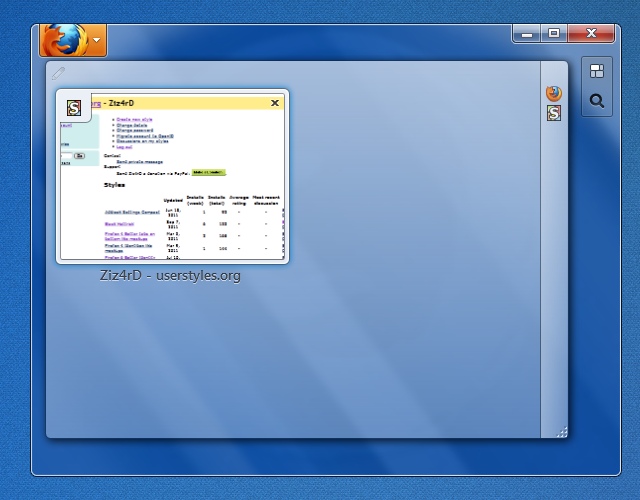Close the Firefox window with red X
The image size is (640, 500).
point(592,34)
